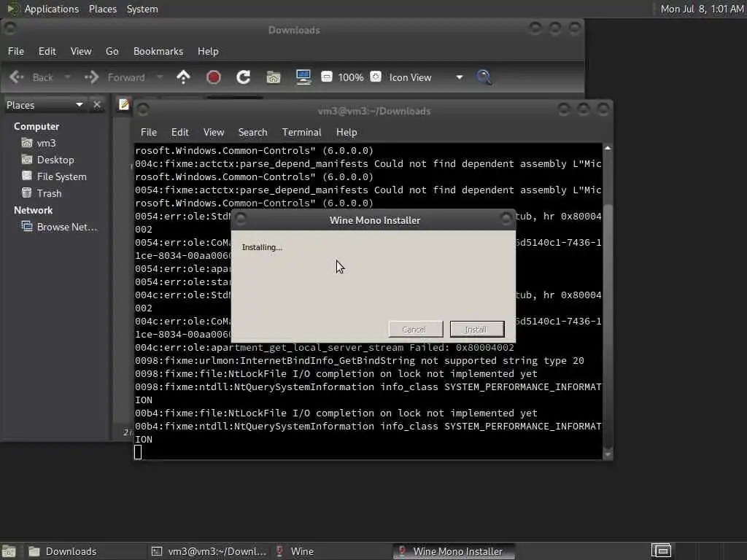Image resolution: width=747 pixels, height=560 pixels.
Task: Click the Cancel button in Wine Mono Installer
Action: (415, 329)
